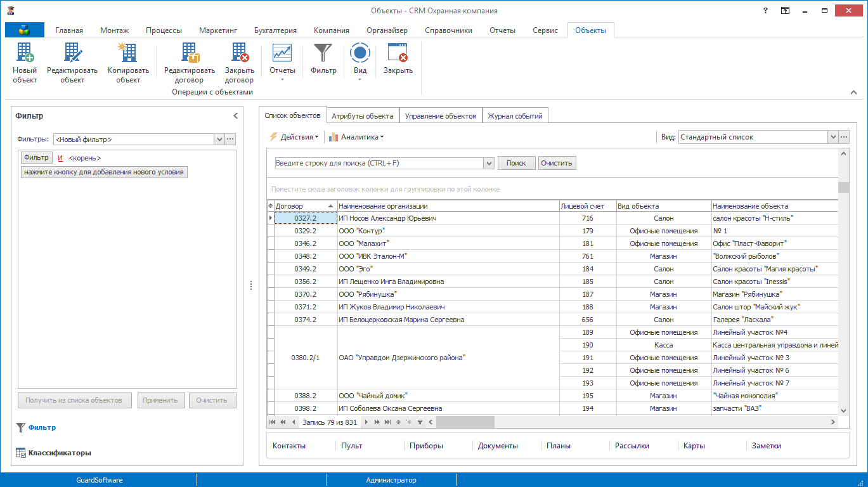868x487 pixels.
Task: Switch to Управление объектом tab
Action: (441, 116)
